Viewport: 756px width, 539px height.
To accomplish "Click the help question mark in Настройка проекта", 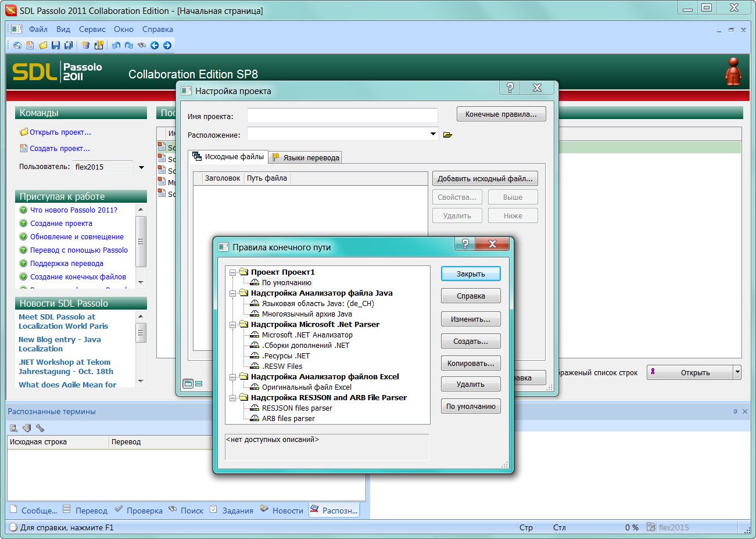I will point(510,88).
